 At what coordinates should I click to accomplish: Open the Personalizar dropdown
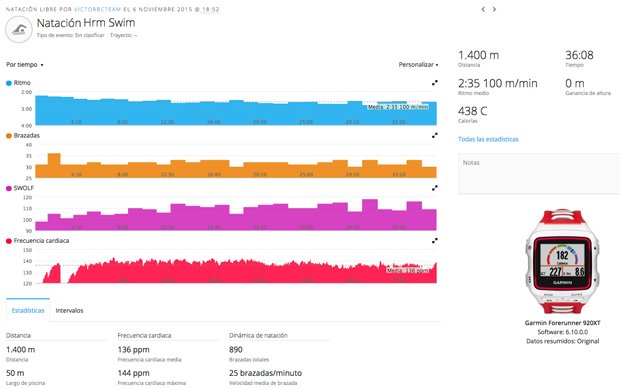click(x=418, y=64)
